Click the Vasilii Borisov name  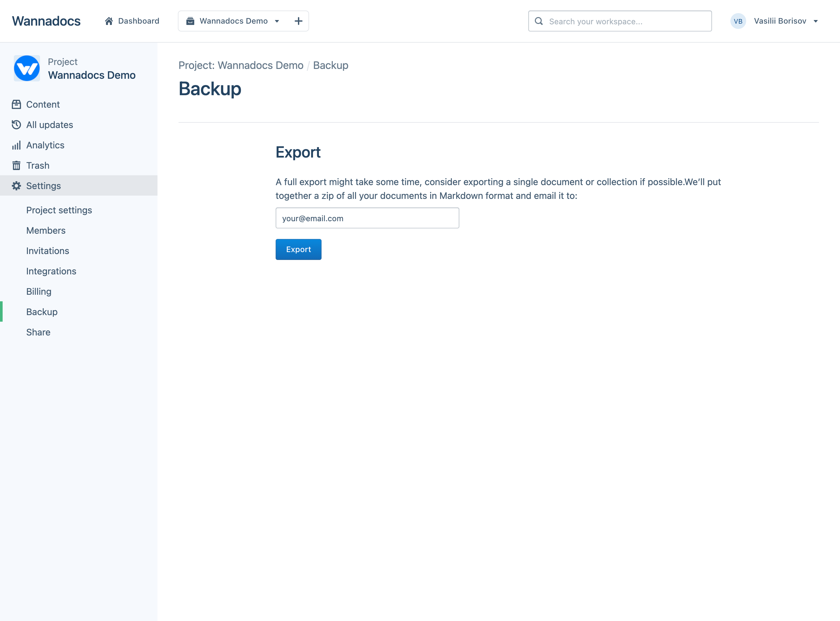tap(780, 21)
